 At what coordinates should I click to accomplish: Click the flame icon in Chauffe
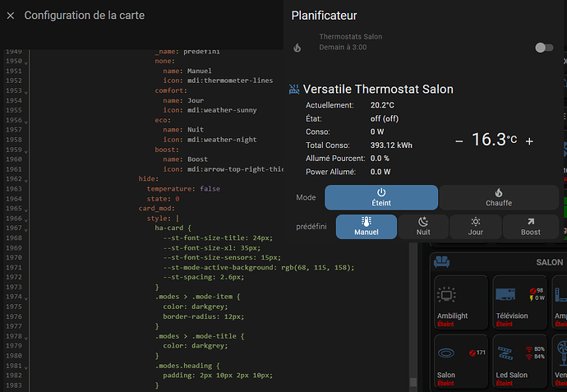tap(499, 192)
